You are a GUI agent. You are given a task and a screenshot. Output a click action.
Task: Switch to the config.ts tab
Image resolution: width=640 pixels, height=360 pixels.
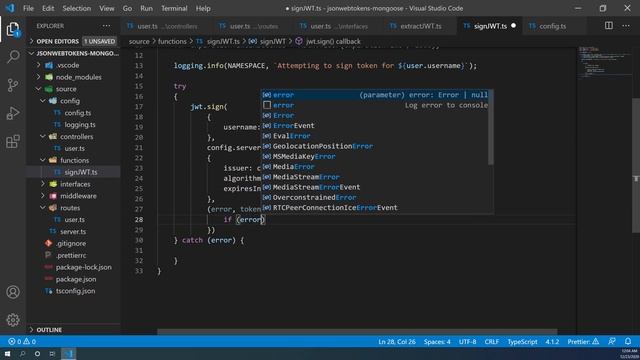coord(552,26)
